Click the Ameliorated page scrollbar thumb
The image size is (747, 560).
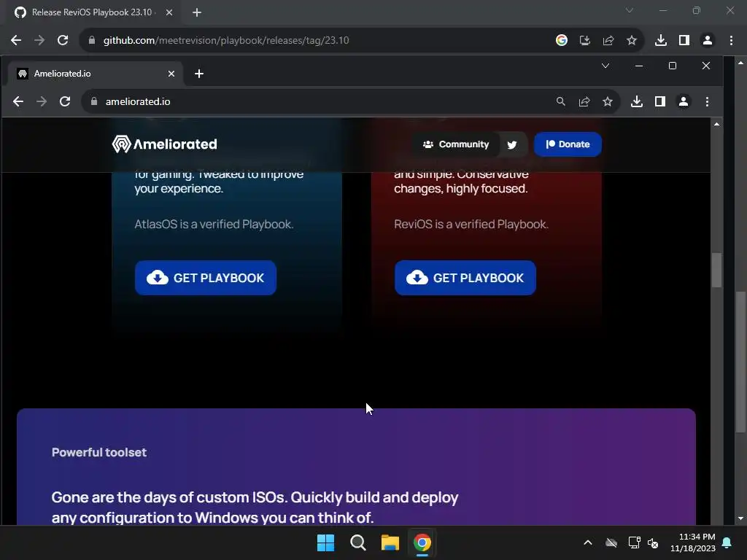716,270
